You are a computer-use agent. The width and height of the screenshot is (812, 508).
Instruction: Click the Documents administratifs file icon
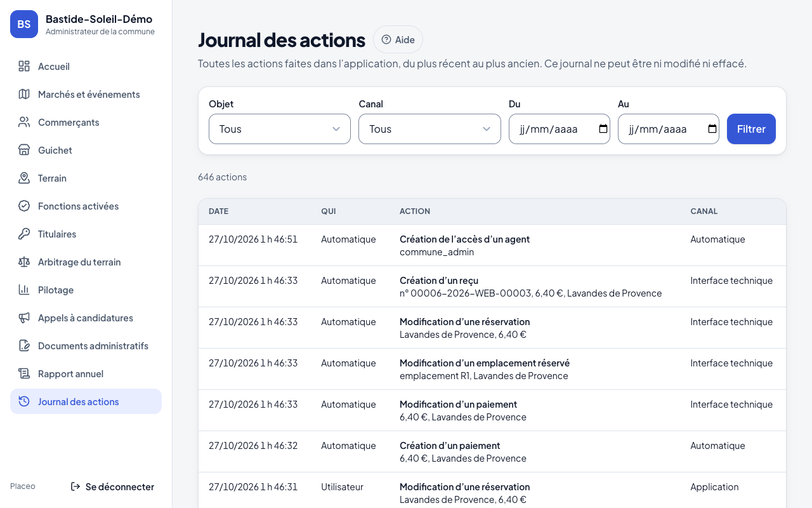(x=24, y=345)
